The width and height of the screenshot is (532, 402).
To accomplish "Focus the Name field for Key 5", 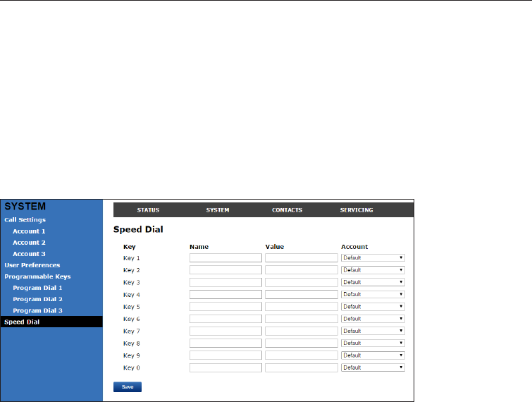I will click(x=225, y=307).
